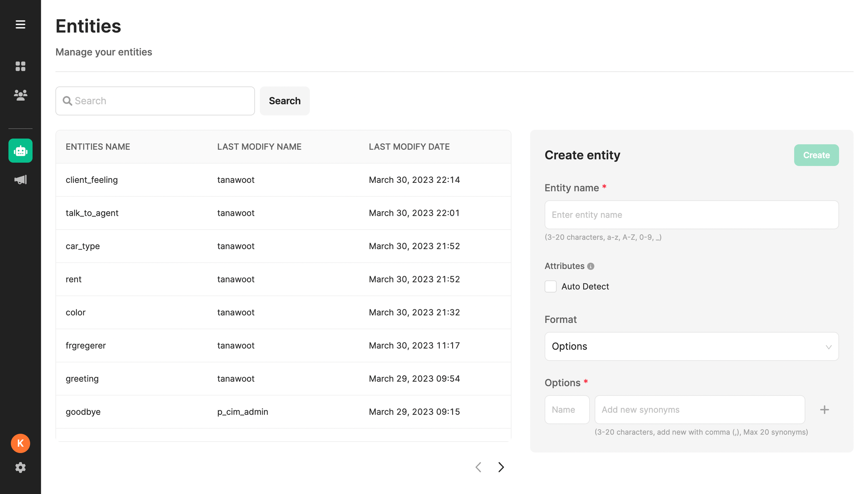Open the dashboard grid icon
The width and height of the screenshot is (868, 494).
click(x=20, y=66)
